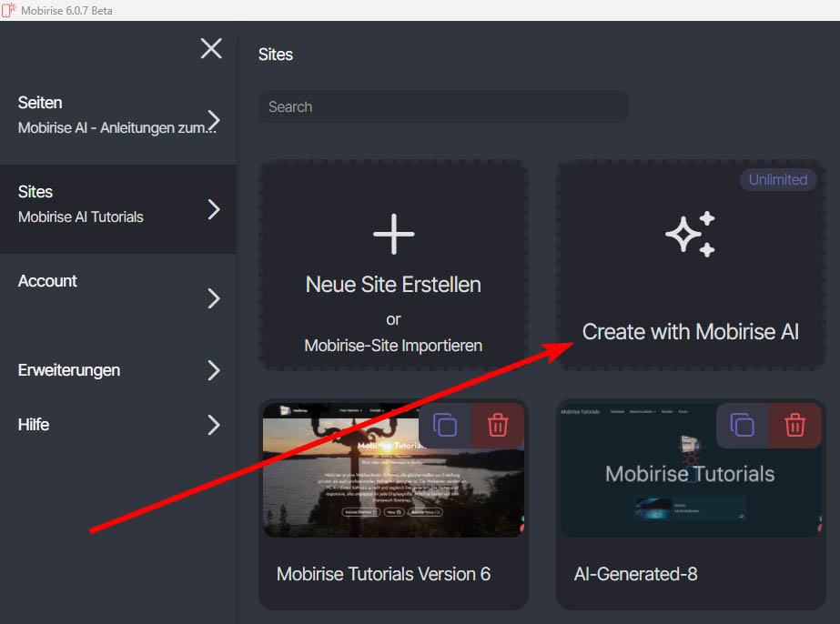Viewport: 840px width, 624px height.
Task: Click the Mobirise AI sparkle icon
Action: click(x=690, y=234)
